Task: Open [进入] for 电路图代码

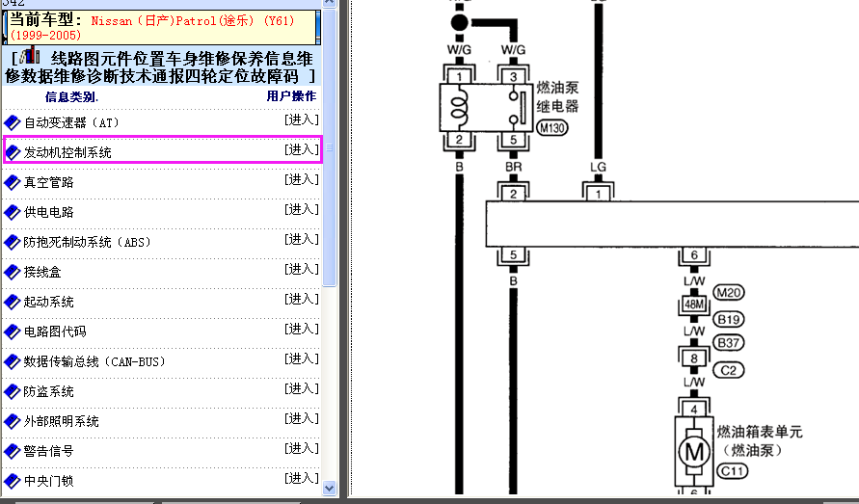Action: click(x=302, y=329)
